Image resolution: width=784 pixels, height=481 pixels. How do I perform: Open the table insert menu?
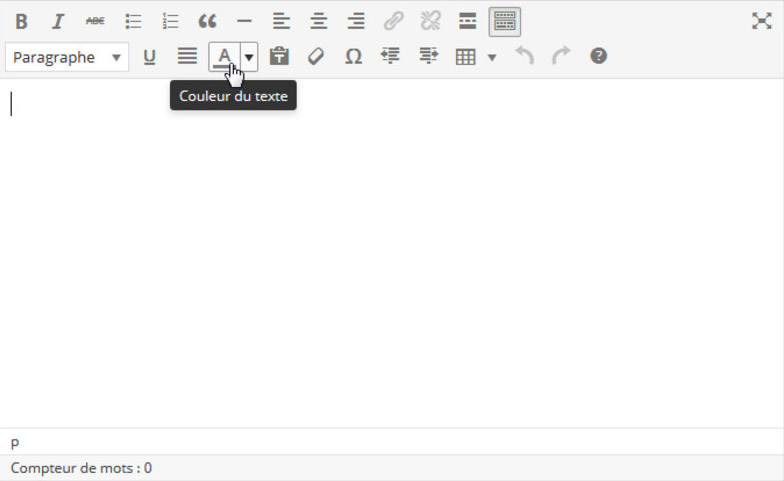tap(476, 57)
